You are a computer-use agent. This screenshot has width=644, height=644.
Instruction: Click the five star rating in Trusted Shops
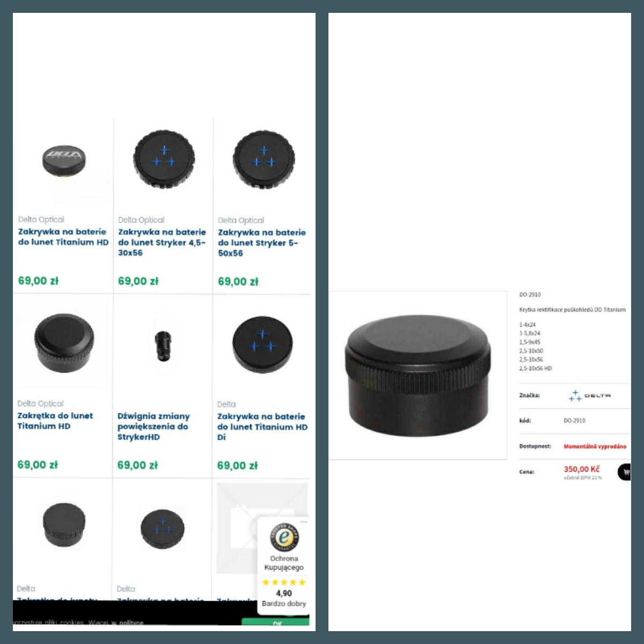[x=284, y=582]
